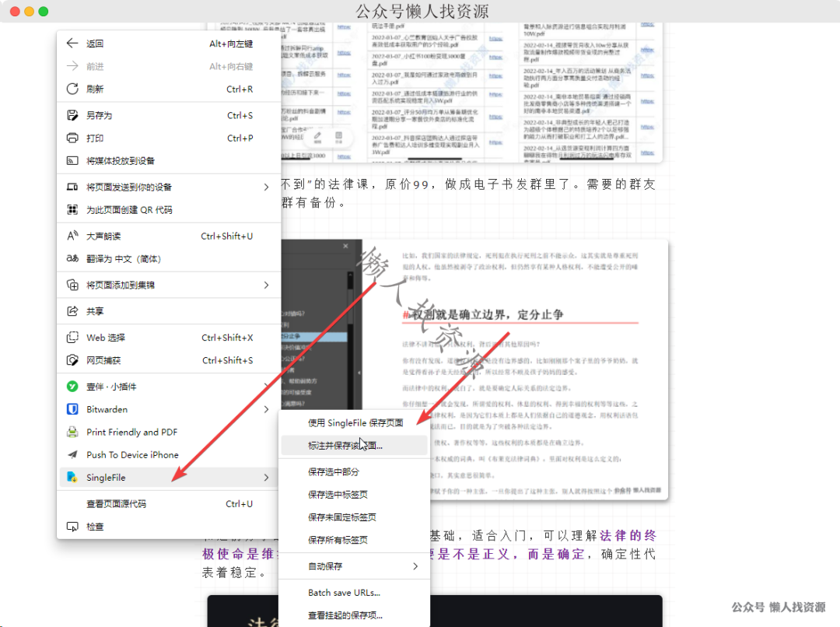Click the Print Friendly and PDF icon
The width and height of the screenshot is (840, 627).
(x=72, y=432)
